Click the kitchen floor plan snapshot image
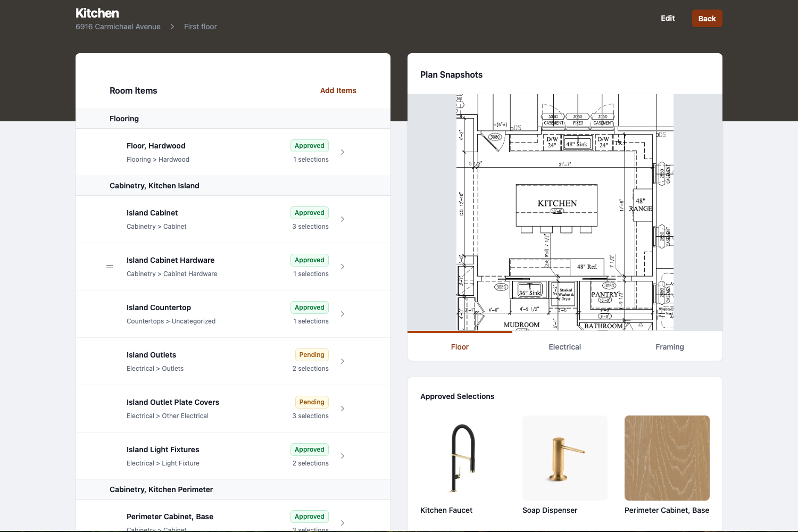The image size is (798, 532). click(x=565, y=212)
